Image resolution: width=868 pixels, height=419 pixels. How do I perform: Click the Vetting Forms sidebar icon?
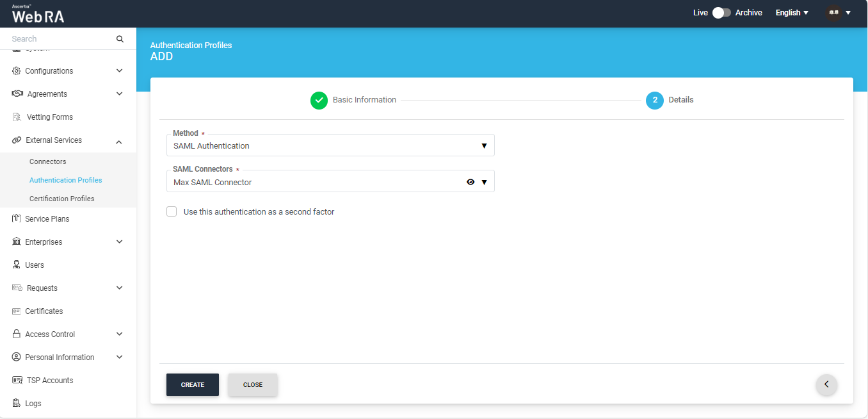17,117
